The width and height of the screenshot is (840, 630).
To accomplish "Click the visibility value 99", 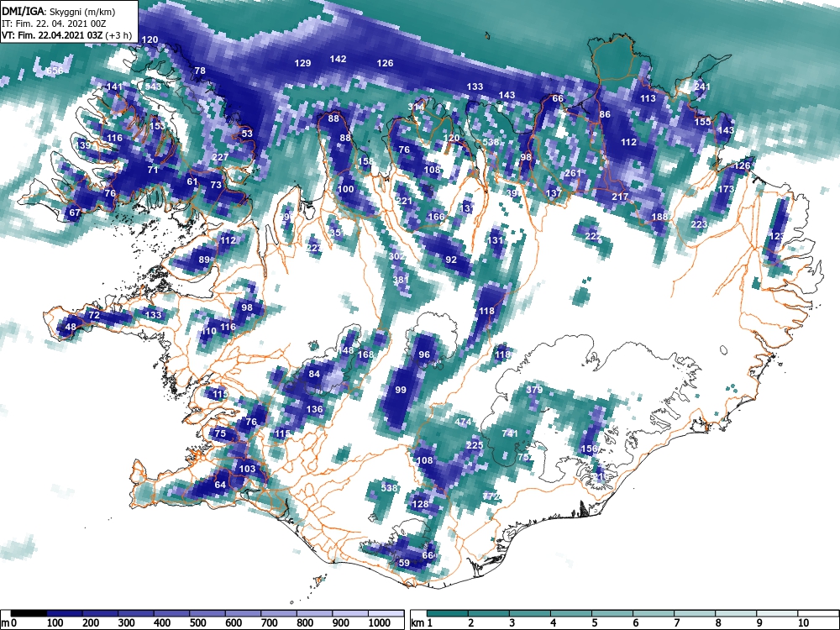I will click(401, 390).
